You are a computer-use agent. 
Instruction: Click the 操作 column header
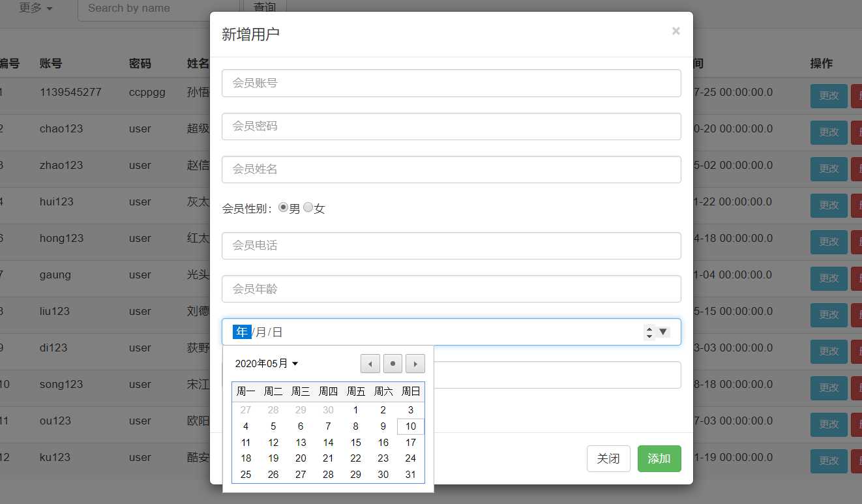click(x=822, y=63)
